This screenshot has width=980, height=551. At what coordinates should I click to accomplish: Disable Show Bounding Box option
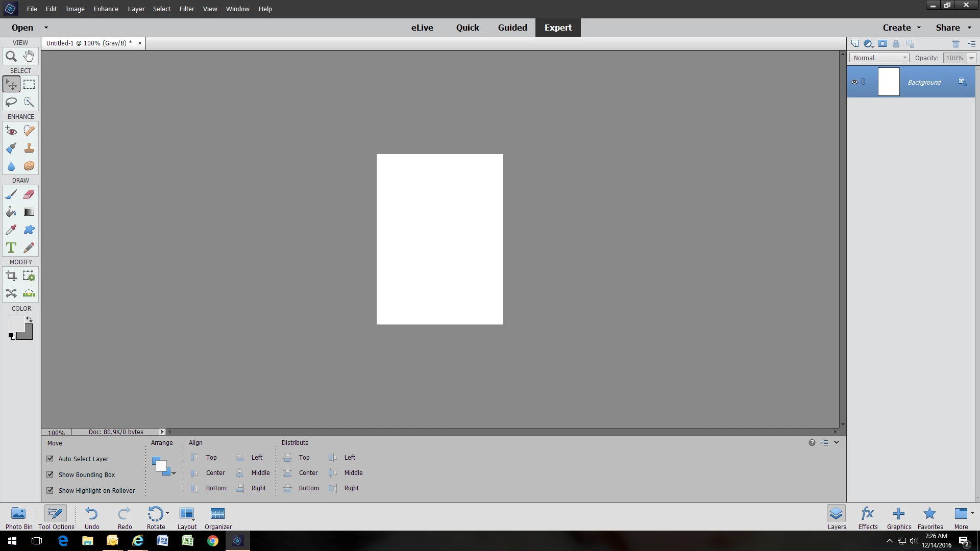50,474
